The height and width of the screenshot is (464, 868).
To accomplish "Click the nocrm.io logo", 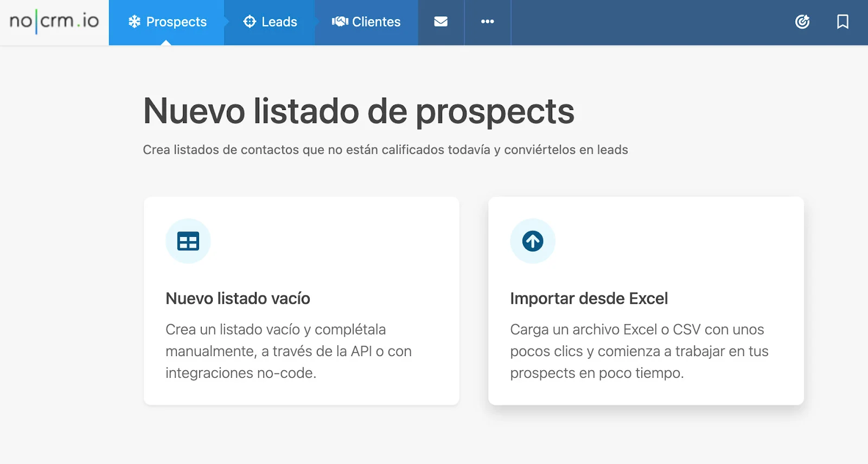I will 54,22.
